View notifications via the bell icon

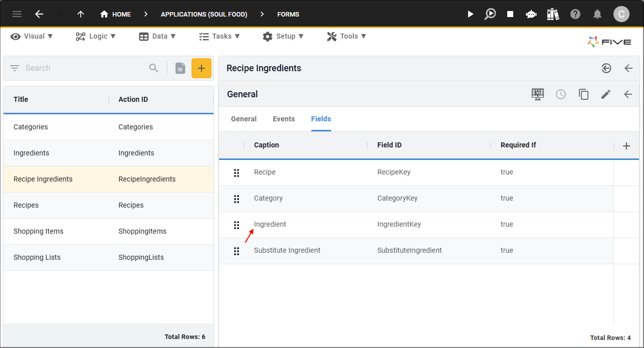(x=597, y=14)
